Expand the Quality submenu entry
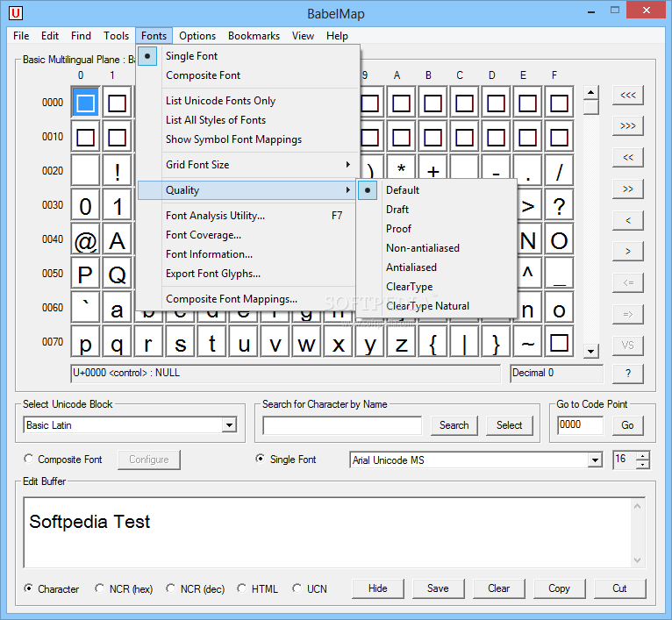Image resolution: width=672 pixels, height=620 pixels. point(247,189)
